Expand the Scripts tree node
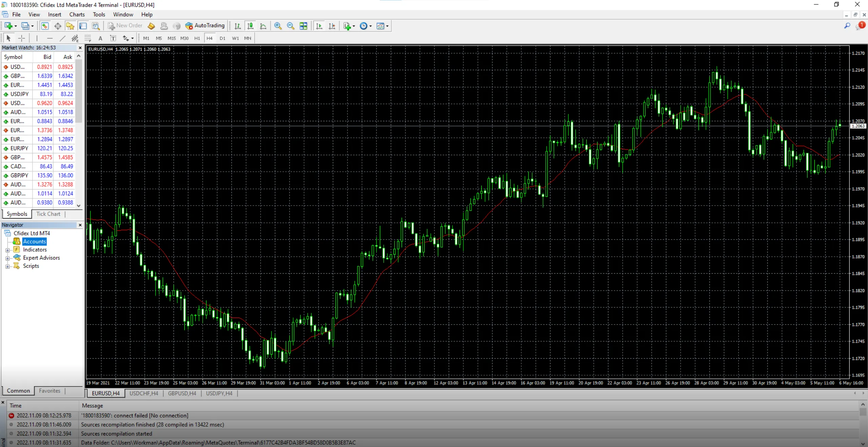The width and height of the screenshot is (868, 447). coord(7,267)
